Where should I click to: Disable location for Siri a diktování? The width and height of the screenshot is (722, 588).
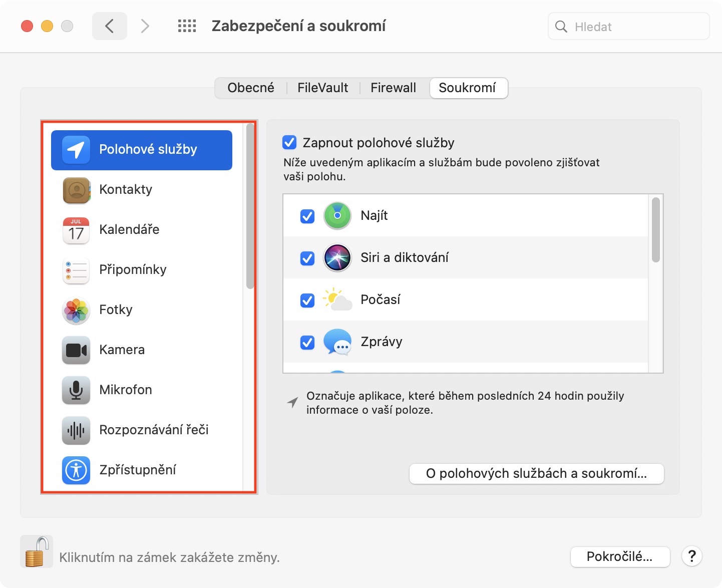coord(307,258)
